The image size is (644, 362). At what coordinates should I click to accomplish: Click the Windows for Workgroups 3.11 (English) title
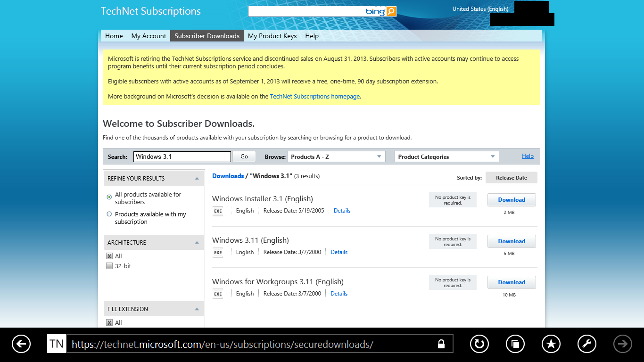tap(278, 282)
